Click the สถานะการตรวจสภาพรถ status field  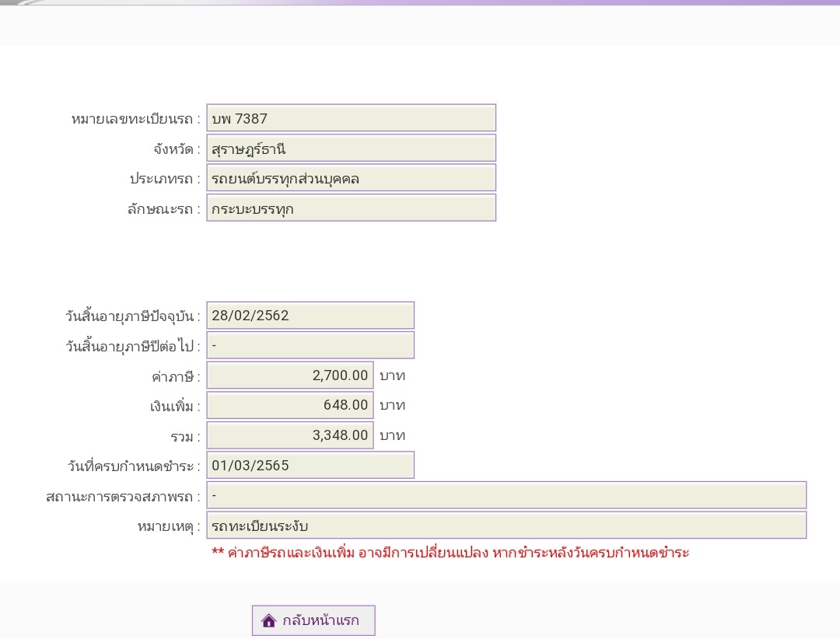[x=506, y=495]
